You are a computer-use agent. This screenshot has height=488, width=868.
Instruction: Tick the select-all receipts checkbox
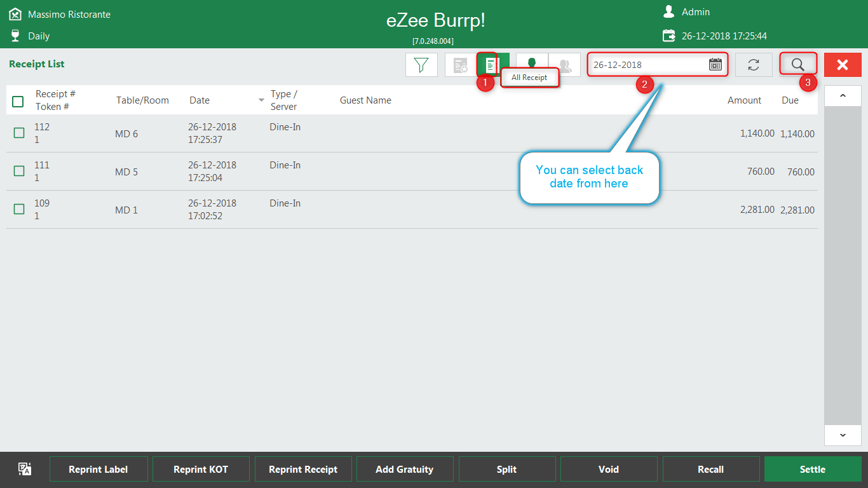click(18, 102)
